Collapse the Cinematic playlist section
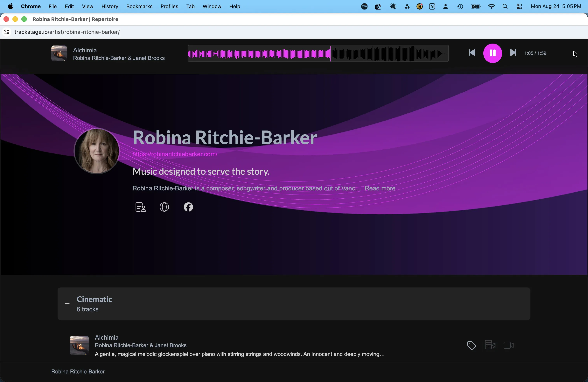The image size is (588, 382). (x=67, y=304)
